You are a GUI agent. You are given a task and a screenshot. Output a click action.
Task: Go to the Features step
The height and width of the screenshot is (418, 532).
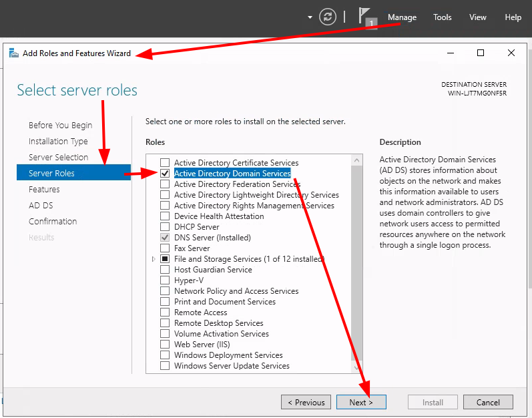click(44, 190)
